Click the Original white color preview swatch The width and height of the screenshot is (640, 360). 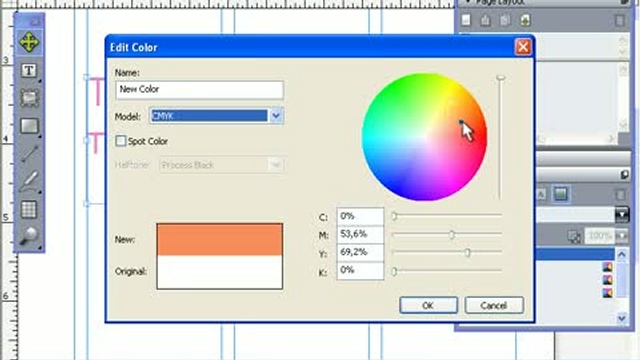(220, 272)
